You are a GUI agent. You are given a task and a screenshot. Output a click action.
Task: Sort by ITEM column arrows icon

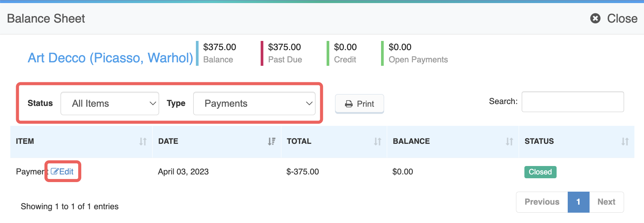click(143, 142)
